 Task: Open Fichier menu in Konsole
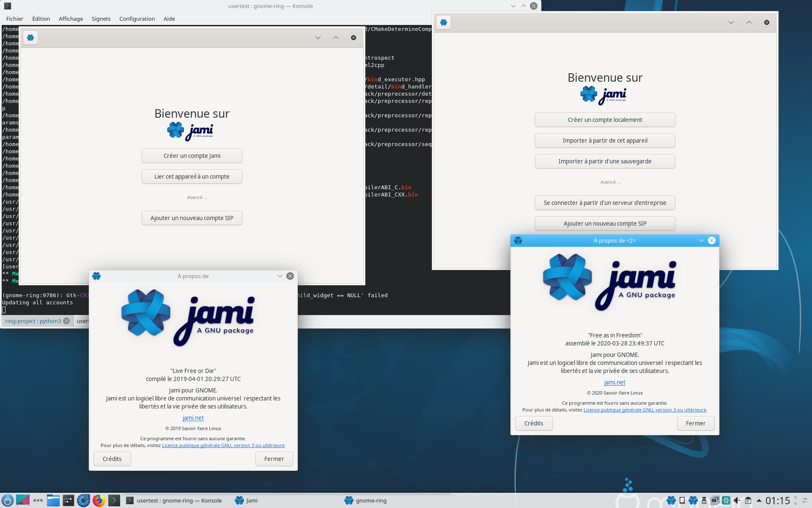(x=15, y=19)
